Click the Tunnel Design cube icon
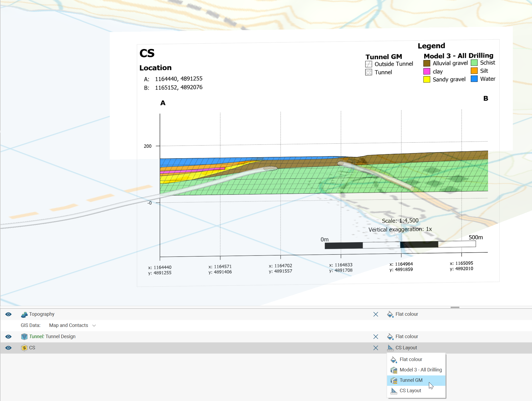Screen dimensions: 532x401 (24, 337)
